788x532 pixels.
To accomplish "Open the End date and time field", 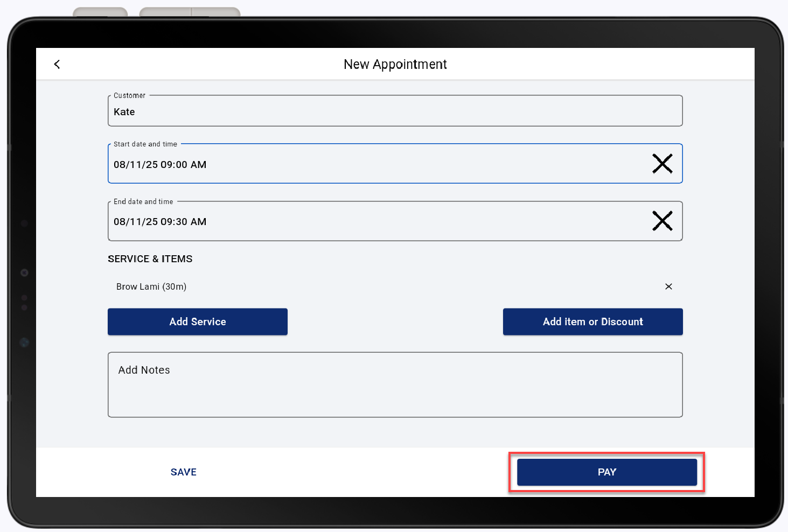I will [x=395, y=221].
